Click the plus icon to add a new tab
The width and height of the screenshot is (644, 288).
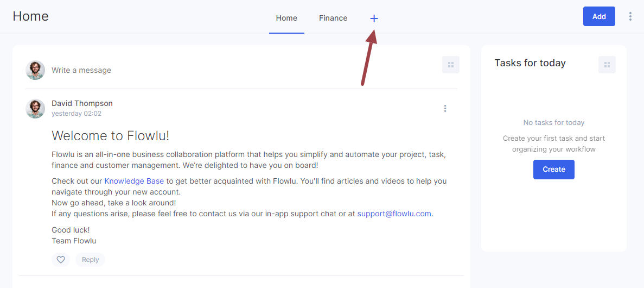pyautogui.click(x=374, y=18)
